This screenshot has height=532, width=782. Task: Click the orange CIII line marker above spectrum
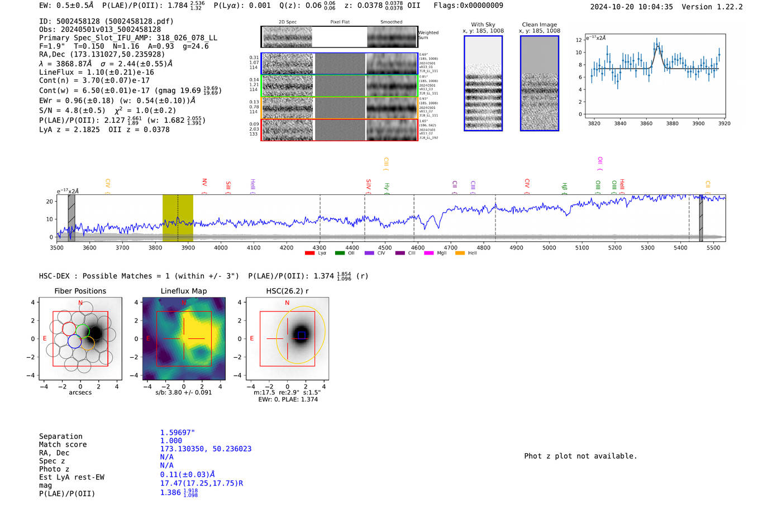386,164
